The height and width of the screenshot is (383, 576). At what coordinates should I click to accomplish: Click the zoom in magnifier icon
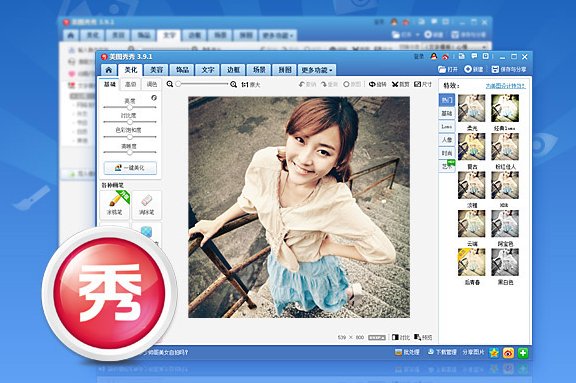click(x=233, y=84)
